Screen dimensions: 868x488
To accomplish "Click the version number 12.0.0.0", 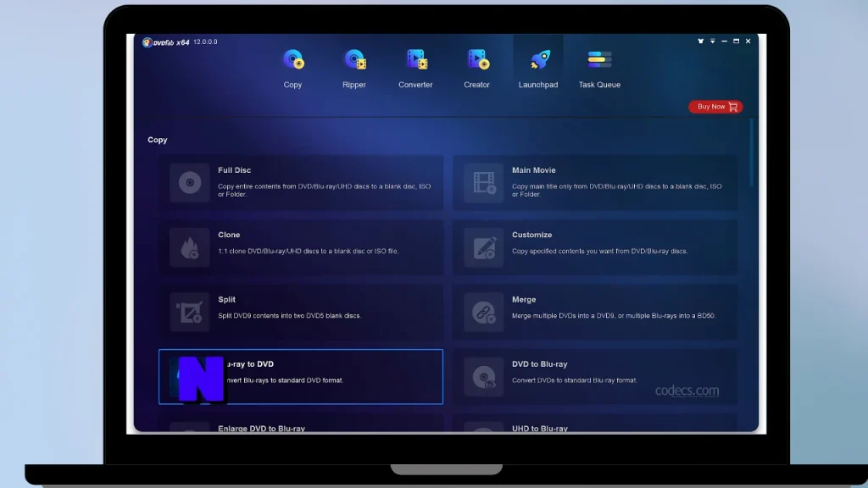I will point(205,42).
